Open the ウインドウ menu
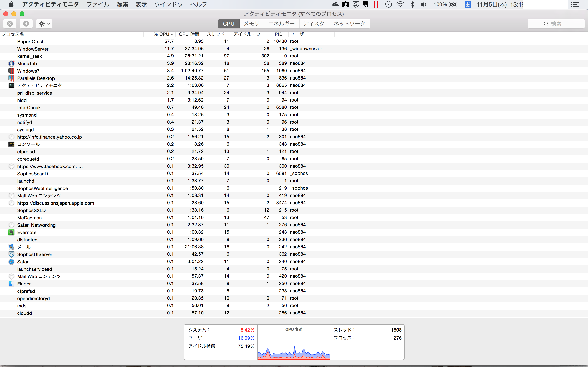588x367 pixels. [x=169, y=4]
